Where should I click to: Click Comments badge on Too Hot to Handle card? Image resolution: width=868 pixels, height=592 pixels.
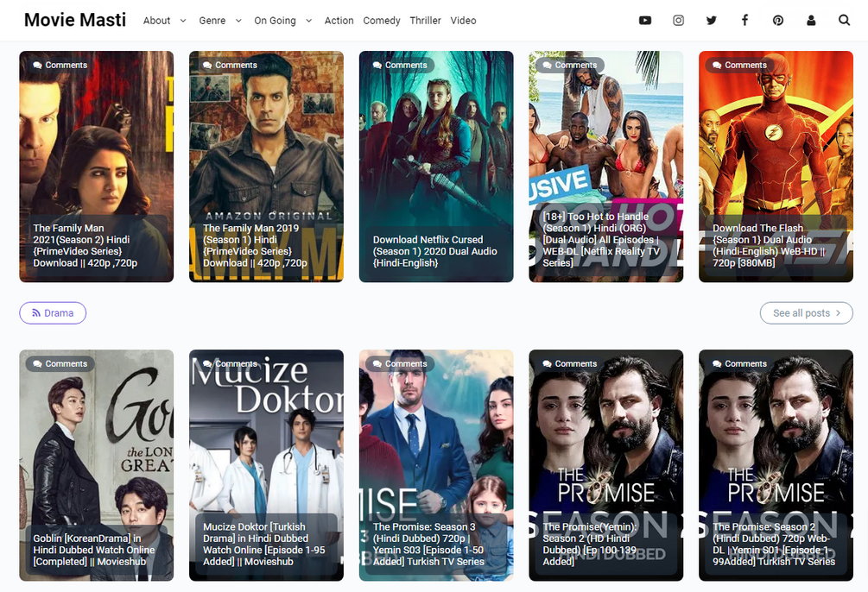point(570,66)
